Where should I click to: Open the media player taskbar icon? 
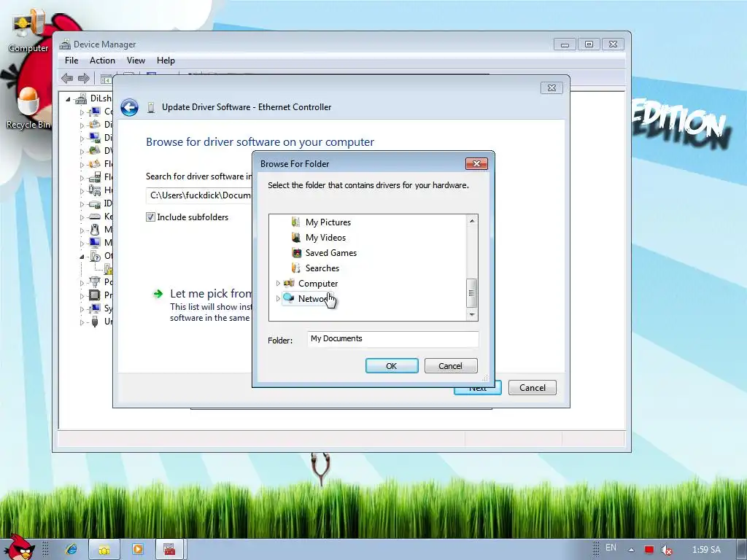click(x=137, y=550)
